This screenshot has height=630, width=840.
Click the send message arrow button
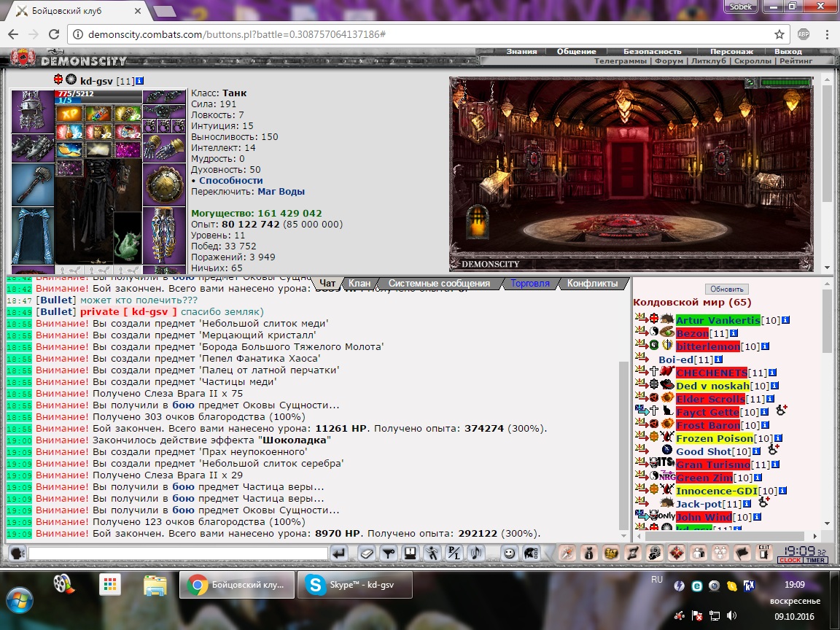pyautogui.click(x=338, y=553)
